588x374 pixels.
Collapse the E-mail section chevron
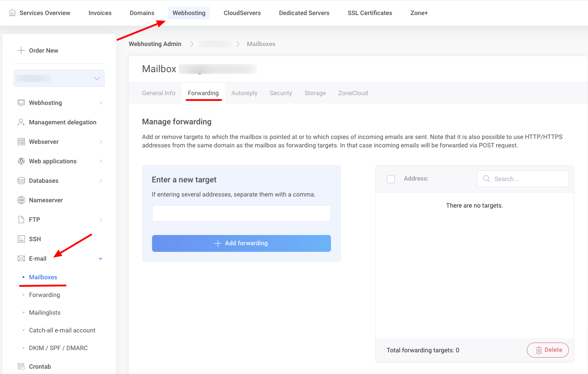[x=101, y=258]
